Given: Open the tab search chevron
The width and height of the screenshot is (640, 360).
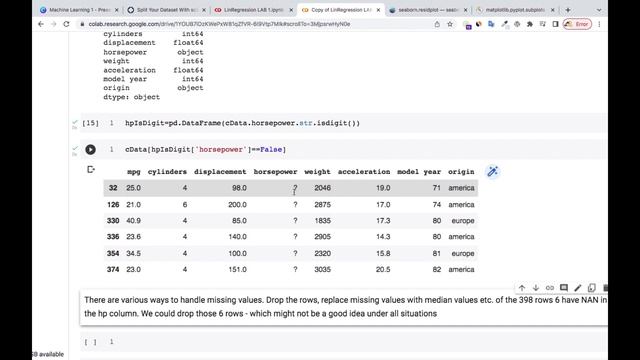Looking at the screenshot, I should (599, 10).
